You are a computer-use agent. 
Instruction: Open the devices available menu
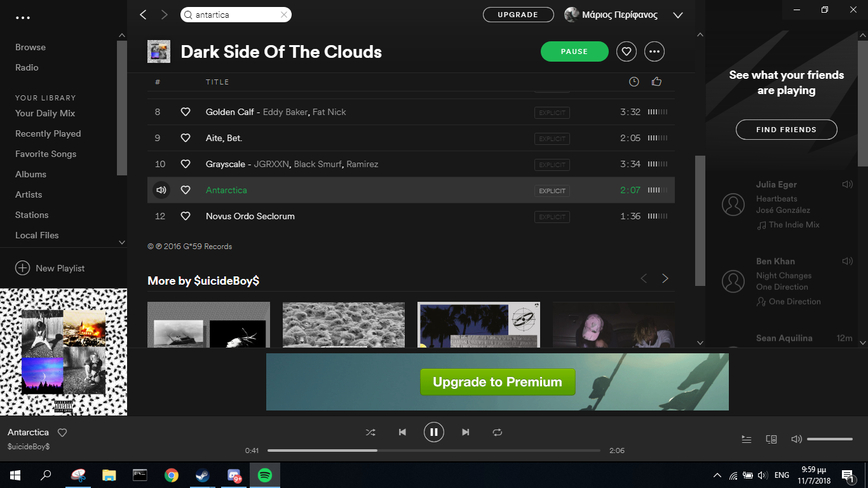coord(771,439)
